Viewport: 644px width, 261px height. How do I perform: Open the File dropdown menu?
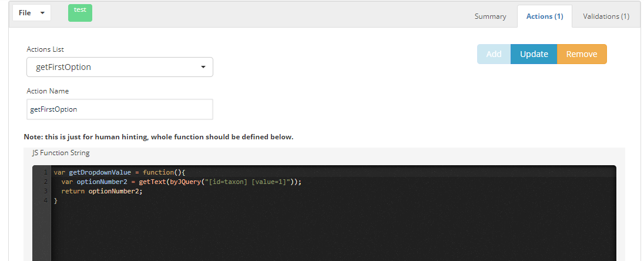tap(32, 13)
